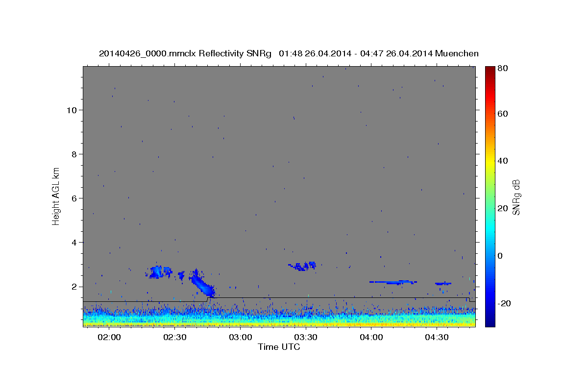The height and width of the screenshot is (392, 588).
Task: Click the height tick label 2
Action: pos(75,287)
